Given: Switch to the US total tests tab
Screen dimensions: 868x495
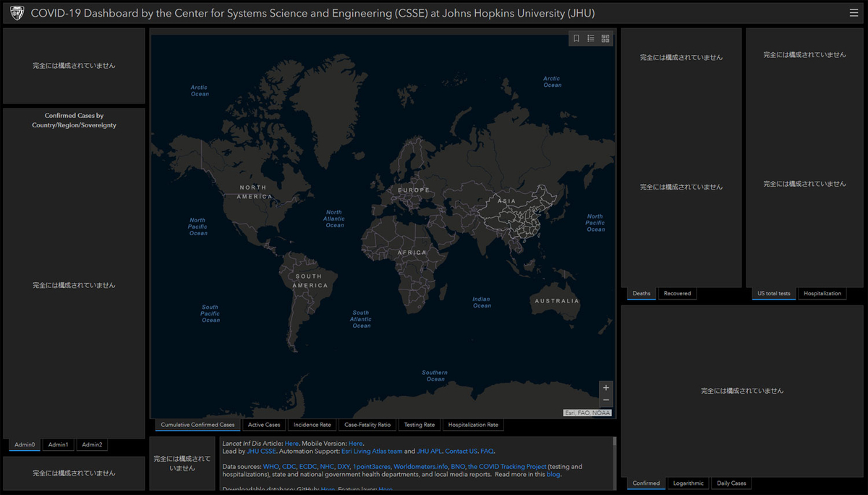Looking at the screenshot, I should (x=774, y=293).
